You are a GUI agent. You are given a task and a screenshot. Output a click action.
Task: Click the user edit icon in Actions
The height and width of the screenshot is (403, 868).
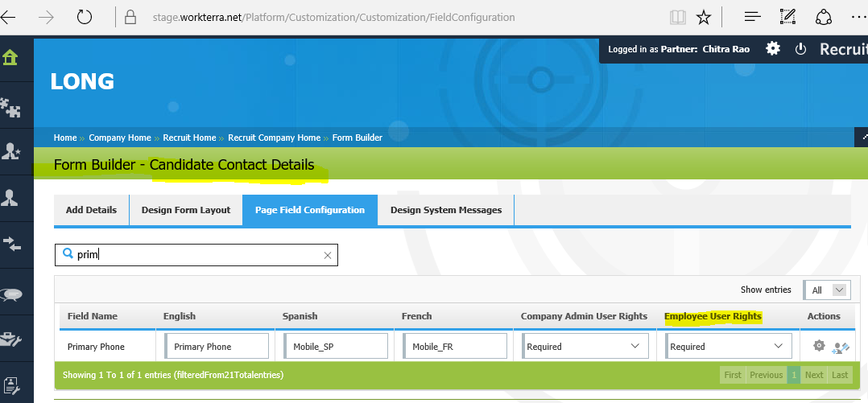[x=841, y=347]
